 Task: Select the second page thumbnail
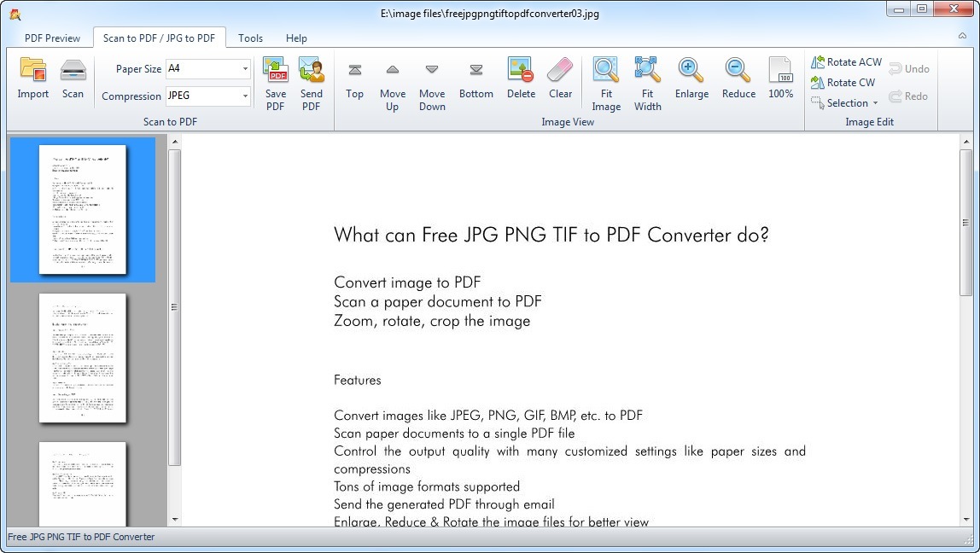click(82, 358)
